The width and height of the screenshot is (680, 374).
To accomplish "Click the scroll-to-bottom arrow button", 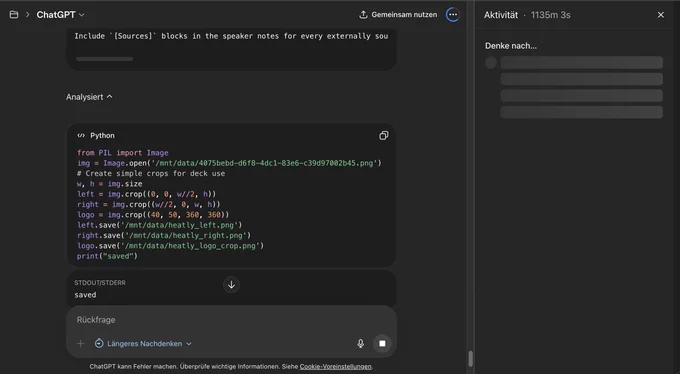I will pos(231,285).
